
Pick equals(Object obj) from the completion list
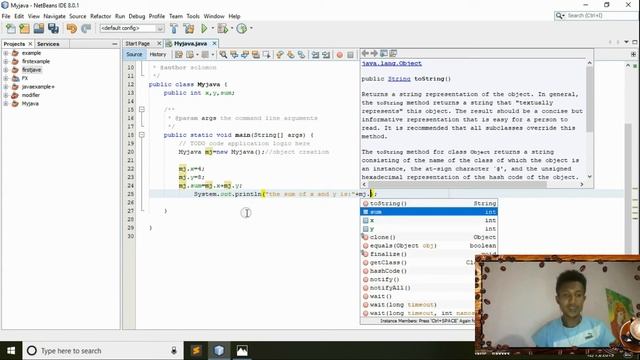point(429,246)
